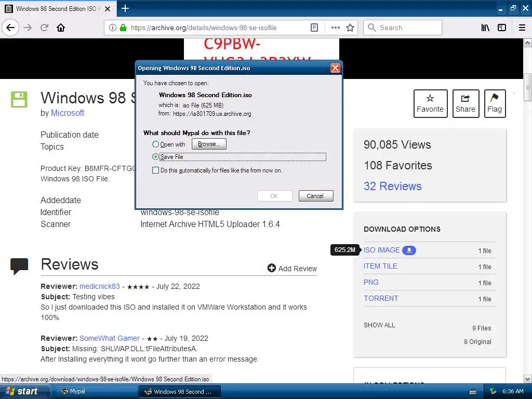This screenshot has height=399, width=532.
Task: Click the system tray network icon
Action: click(494, 392)
